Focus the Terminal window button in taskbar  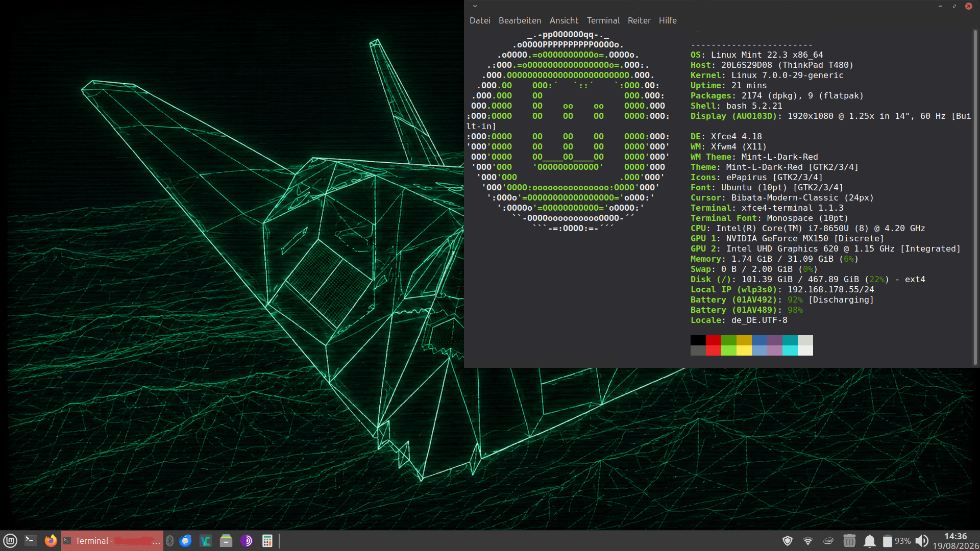coord(112,541)
